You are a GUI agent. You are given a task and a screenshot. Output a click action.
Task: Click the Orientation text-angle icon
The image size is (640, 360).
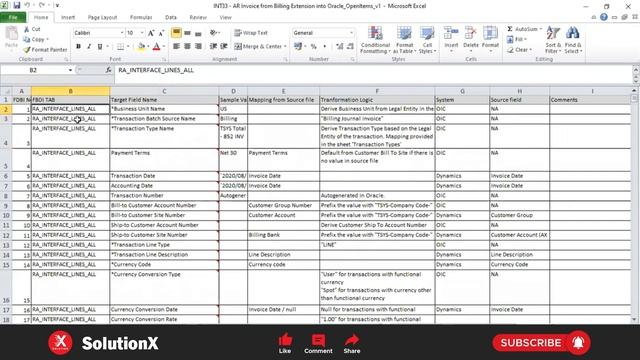213,33
